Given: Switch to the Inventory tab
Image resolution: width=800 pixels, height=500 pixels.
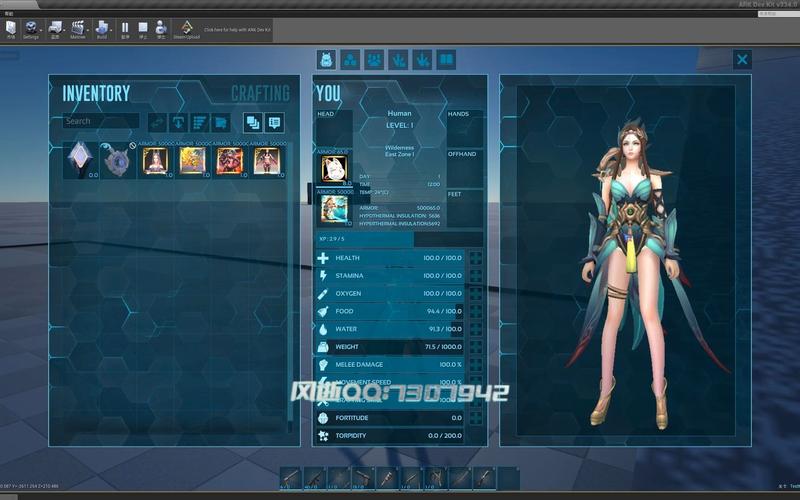Looking at the screenshot, I should click(96, 93).
